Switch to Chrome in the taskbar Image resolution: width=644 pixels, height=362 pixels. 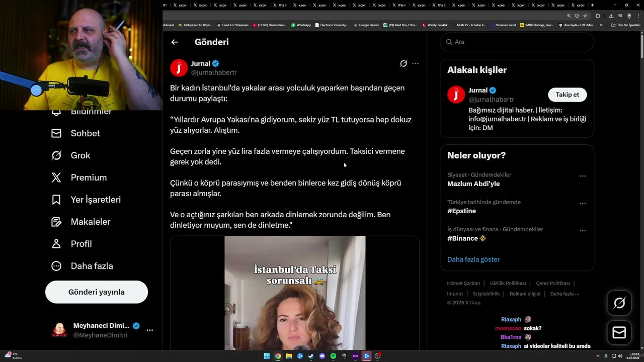[278, 356]
